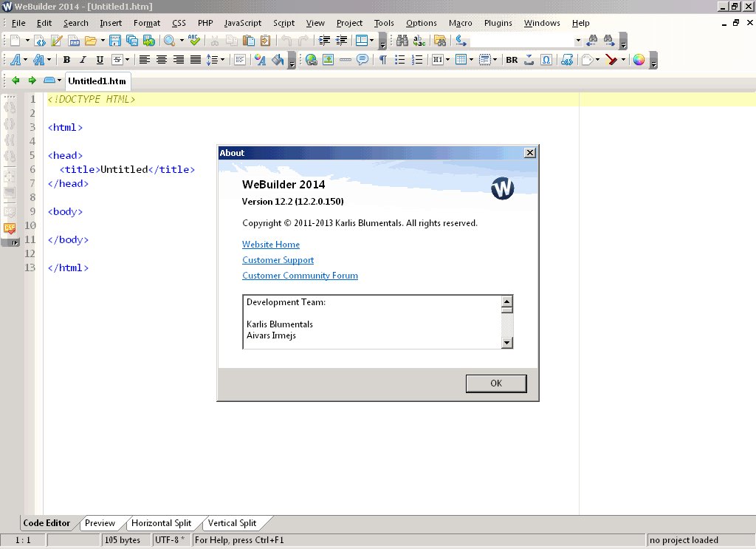Open the CSS menu
756x549 pixels.
pyautogui.click(x=179, y=23)
